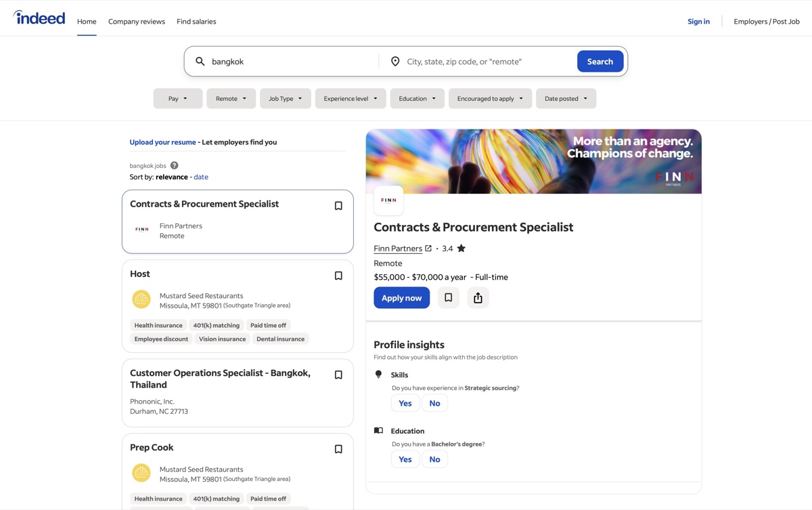Click Upload your resume link
812x510 pixels.
tap(162, 142)
